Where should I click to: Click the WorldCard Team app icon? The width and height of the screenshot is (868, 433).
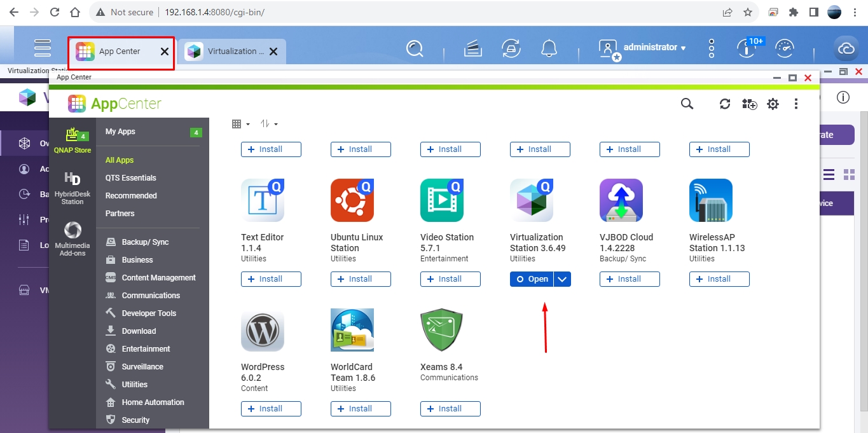352,330
